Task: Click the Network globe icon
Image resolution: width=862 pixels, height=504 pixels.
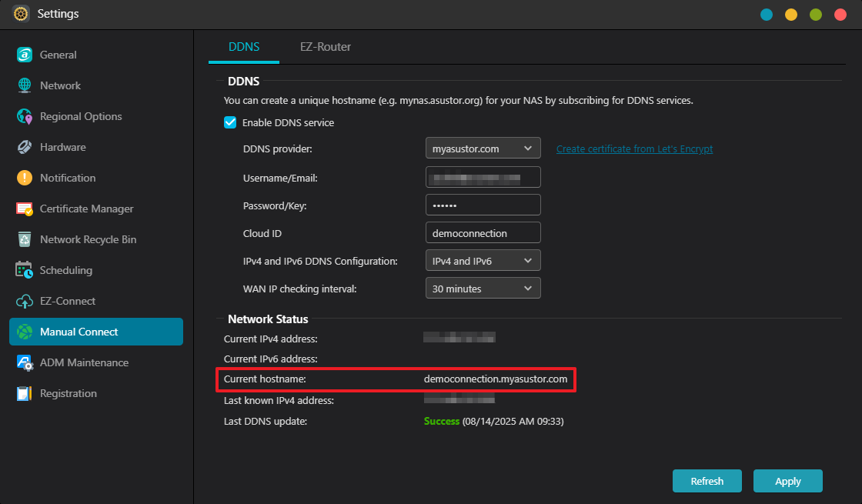Action: tap(25, 85)
